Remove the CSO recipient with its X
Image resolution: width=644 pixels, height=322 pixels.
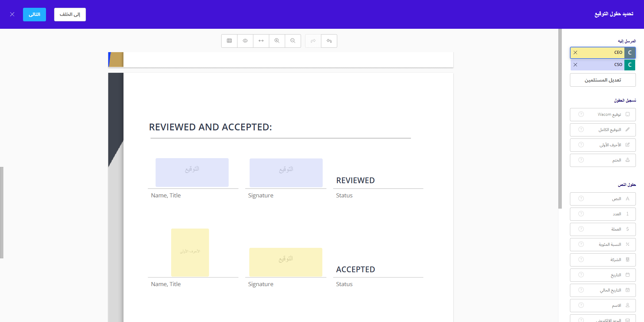coord(575,65)
